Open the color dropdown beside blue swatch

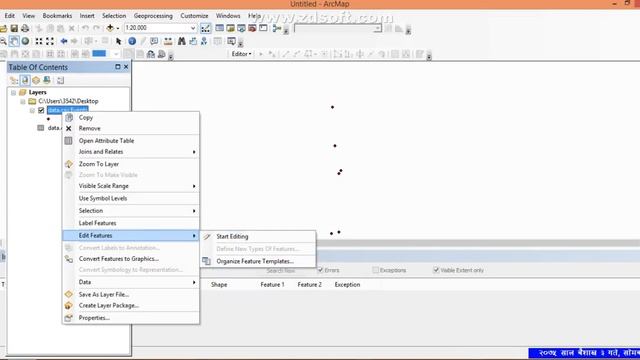click(116, 54)
